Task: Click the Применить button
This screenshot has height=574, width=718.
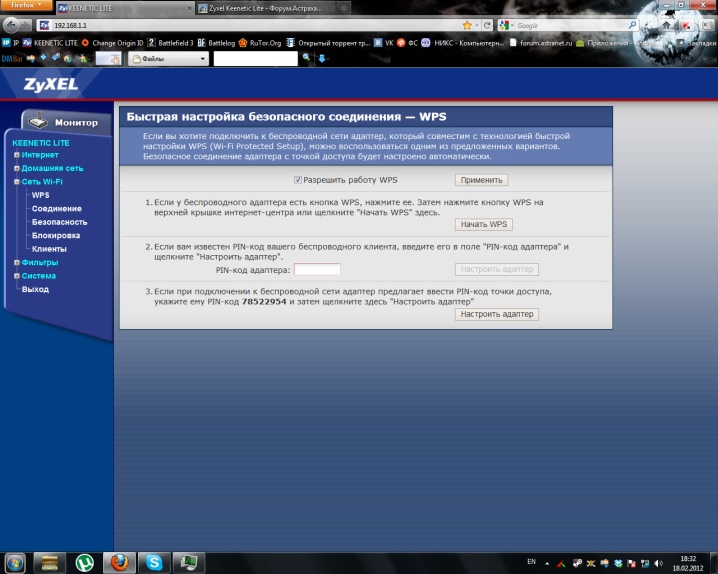Action: (x=481, y=180)
